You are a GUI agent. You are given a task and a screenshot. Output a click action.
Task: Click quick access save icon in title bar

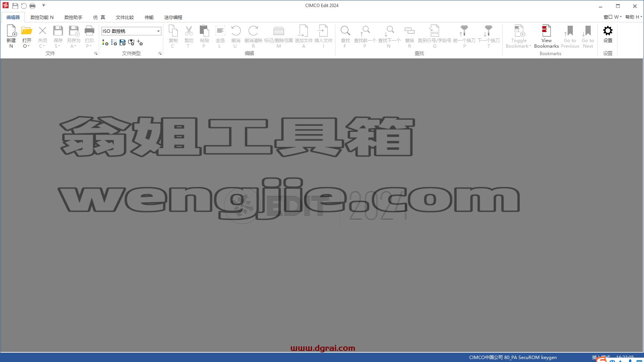click(15, 6)
